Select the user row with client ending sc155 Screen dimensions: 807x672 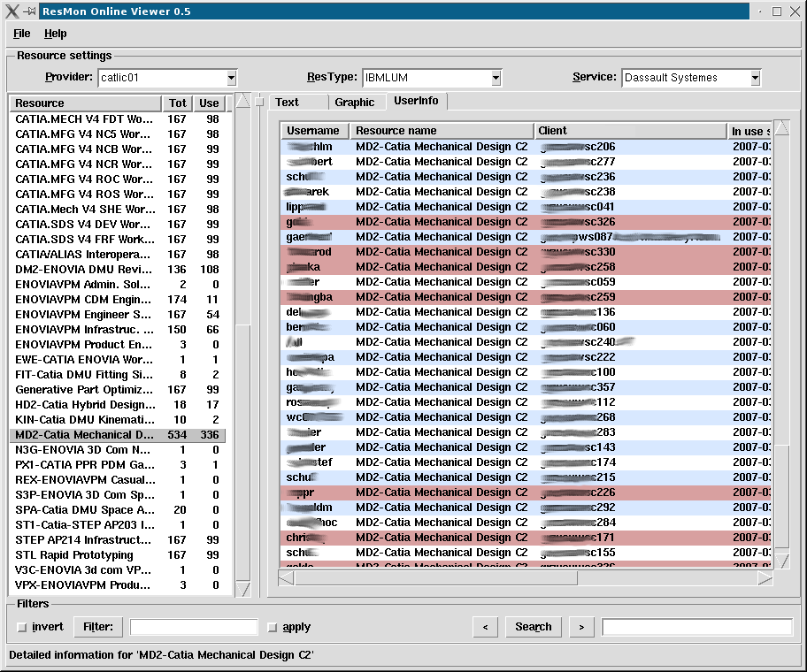526,553
